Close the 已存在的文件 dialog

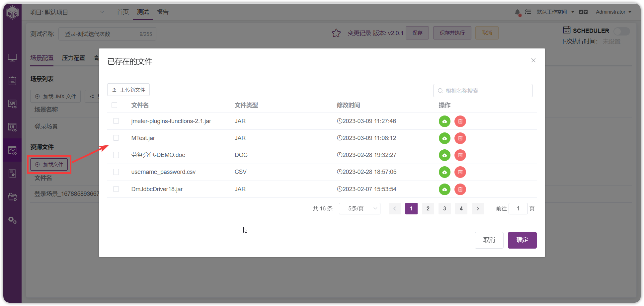click(533, 60)
